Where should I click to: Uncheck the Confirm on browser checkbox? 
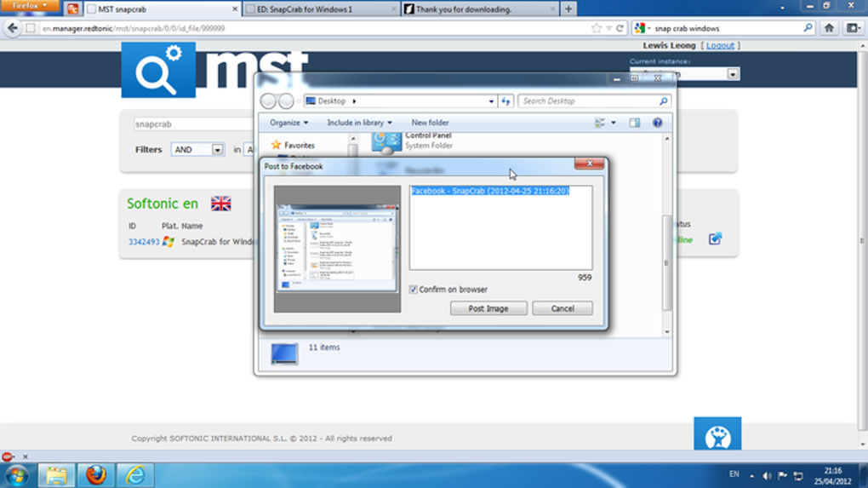[x=414, y=290]
